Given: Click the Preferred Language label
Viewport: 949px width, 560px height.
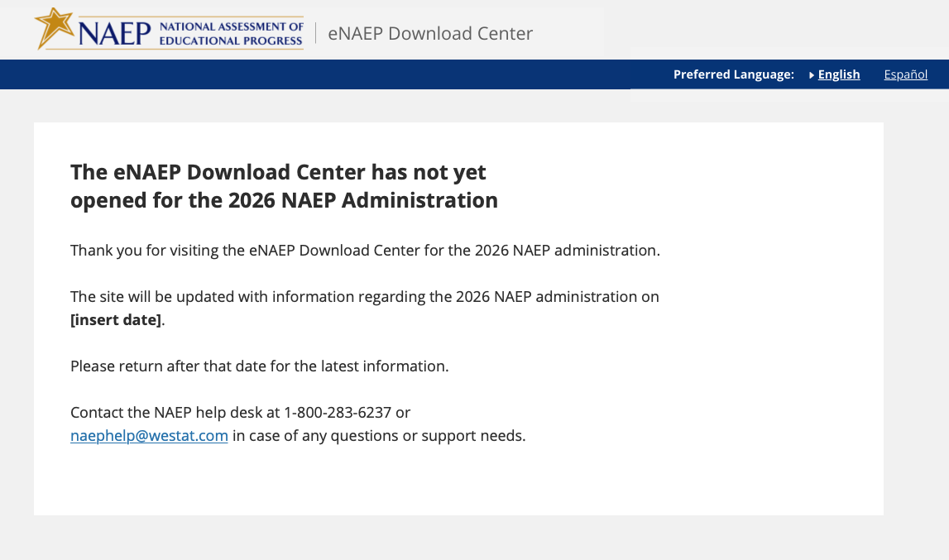Looking at the screenshot, I should pos(733,74).
